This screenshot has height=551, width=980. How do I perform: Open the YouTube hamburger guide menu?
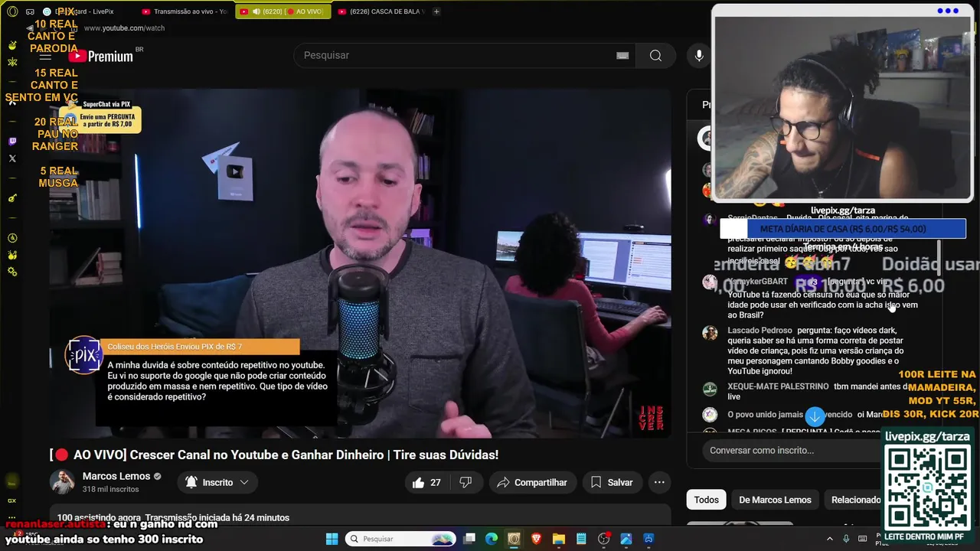click(45, 55)
